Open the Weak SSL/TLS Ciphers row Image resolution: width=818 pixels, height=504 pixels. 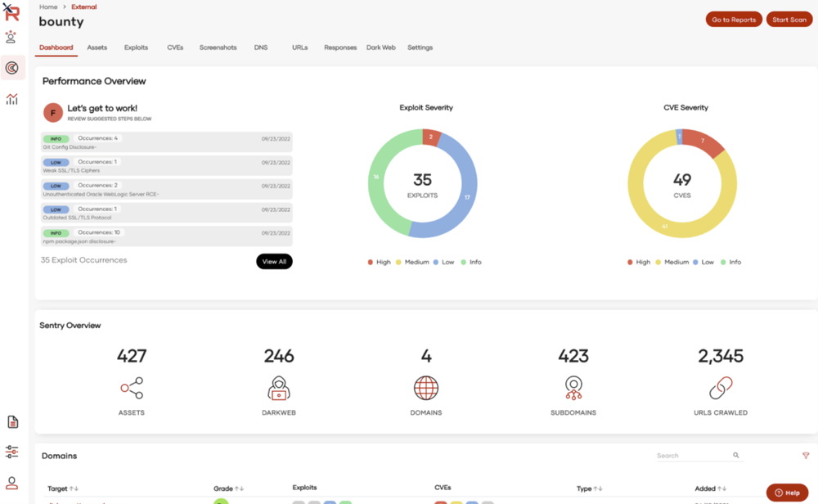166,165
